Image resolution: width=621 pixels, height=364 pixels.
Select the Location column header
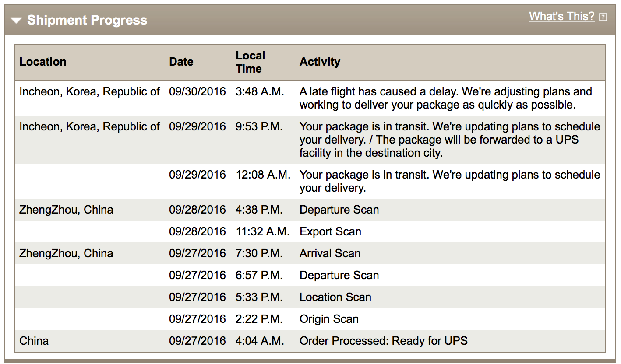pos(43,62)
